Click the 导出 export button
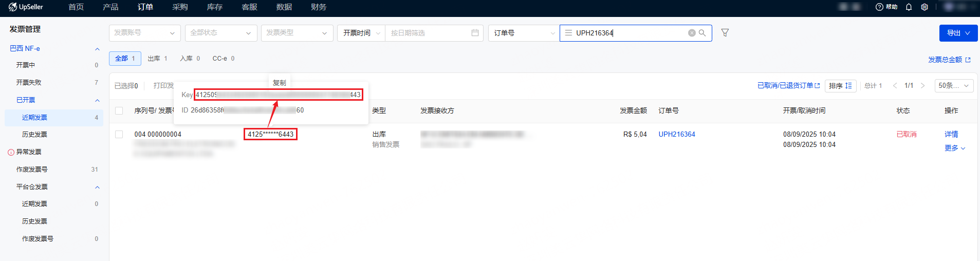This screenshot has height=261, width=980. (958, 33)
